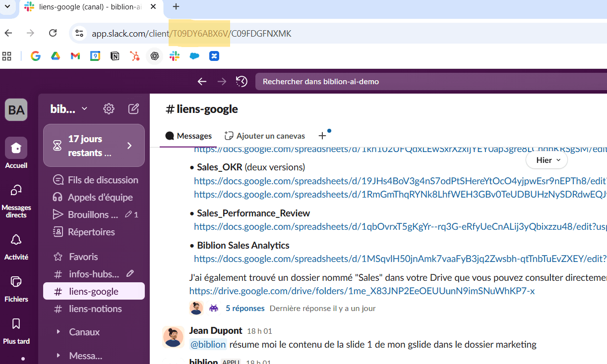
Task: Open the Sales_Performance_Review spreadsheet link
Action: pos(400,226)
